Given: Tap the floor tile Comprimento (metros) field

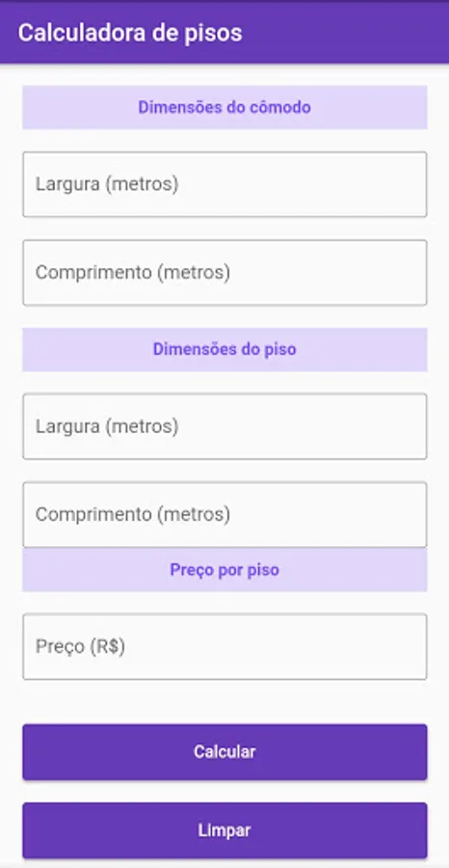Looking at the screenshot, I should 224,515.
